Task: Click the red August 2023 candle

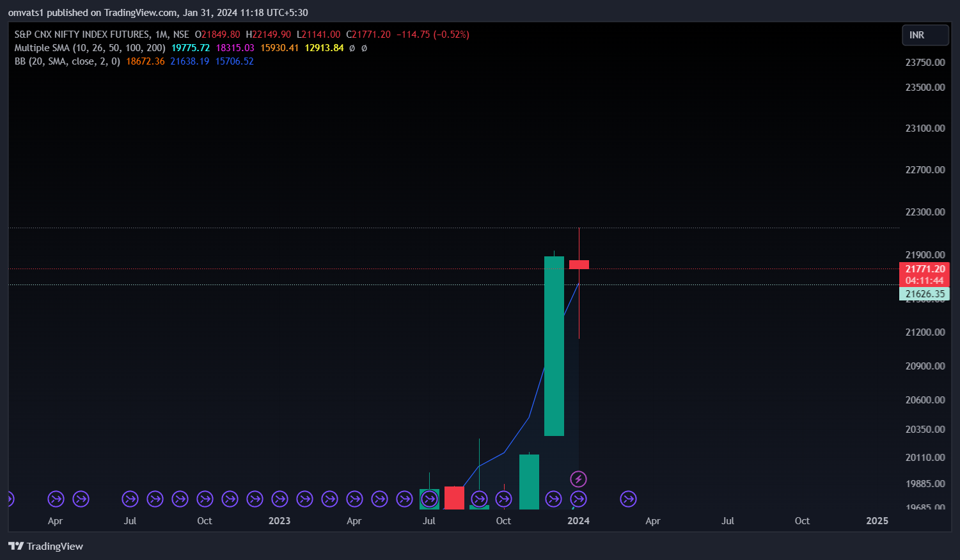Action: [x=454, y=497]
